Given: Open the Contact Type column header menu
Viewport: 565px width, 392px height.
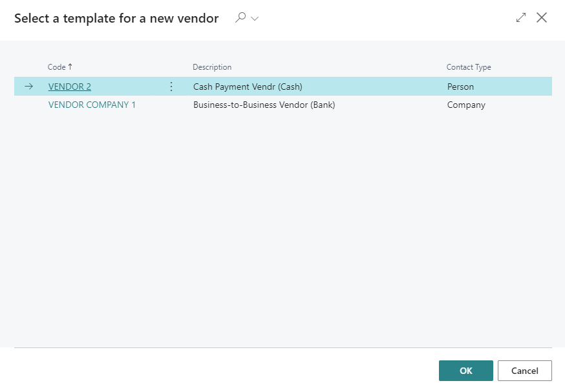Looking at the screenshot, I should (469, 67).
